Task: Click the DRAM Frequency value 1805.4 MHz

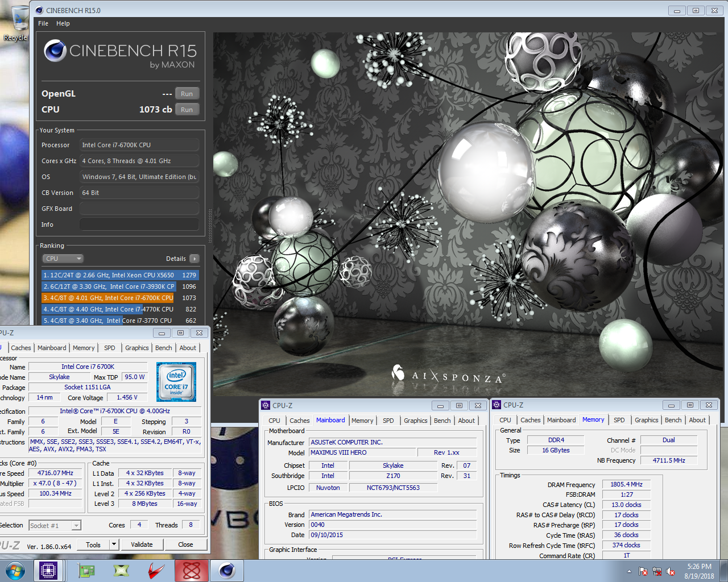Action: point(626,485)
